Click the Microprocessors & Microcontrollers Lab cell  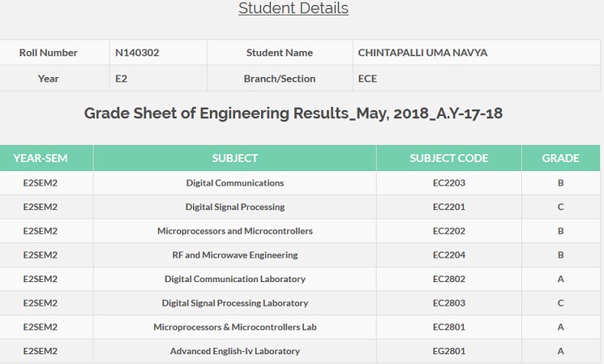(235, 327)
